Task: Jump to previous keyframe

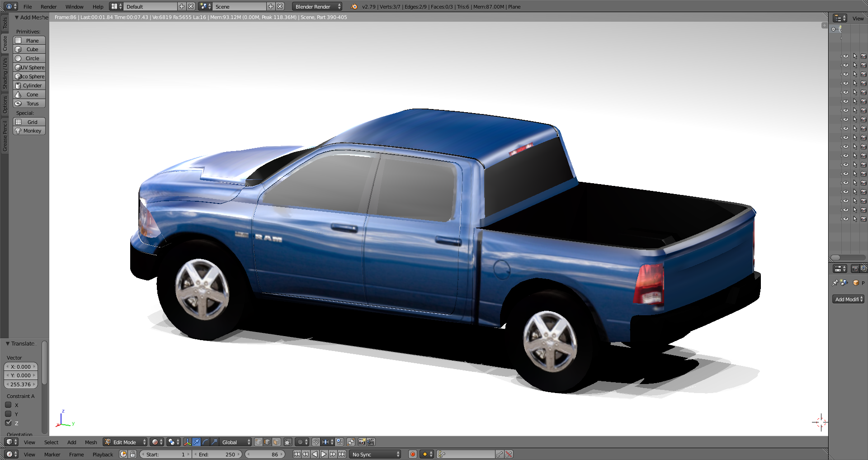Action: 306,455
